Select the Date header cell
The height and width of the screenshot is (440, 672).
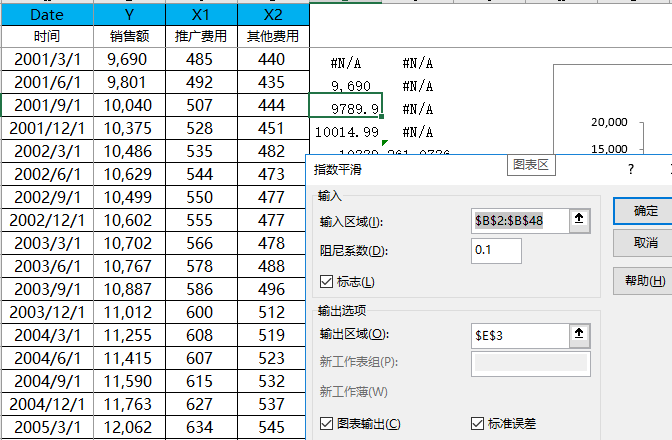point(47,15)
